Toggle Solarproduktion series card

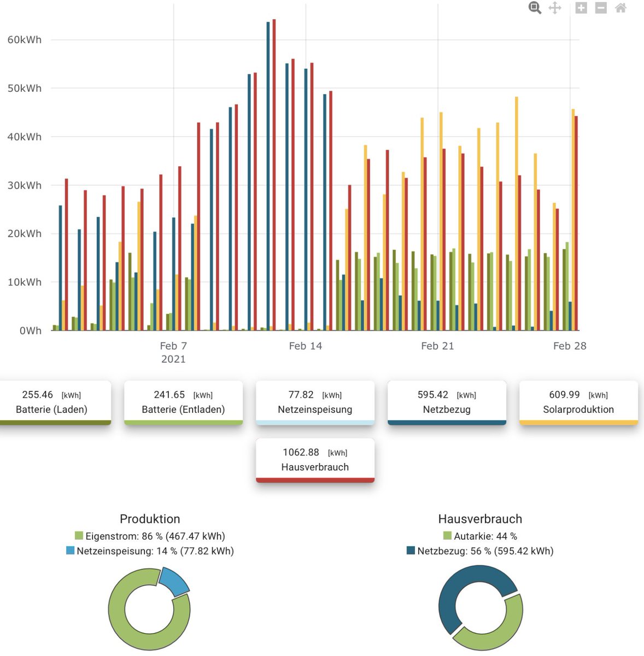[578, 402]
